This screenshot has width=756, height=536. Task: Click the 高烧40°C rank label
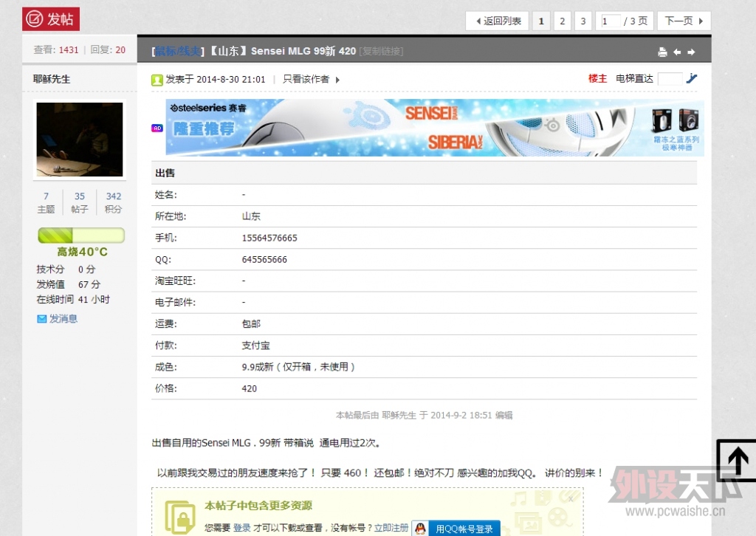tap(82, 252)
